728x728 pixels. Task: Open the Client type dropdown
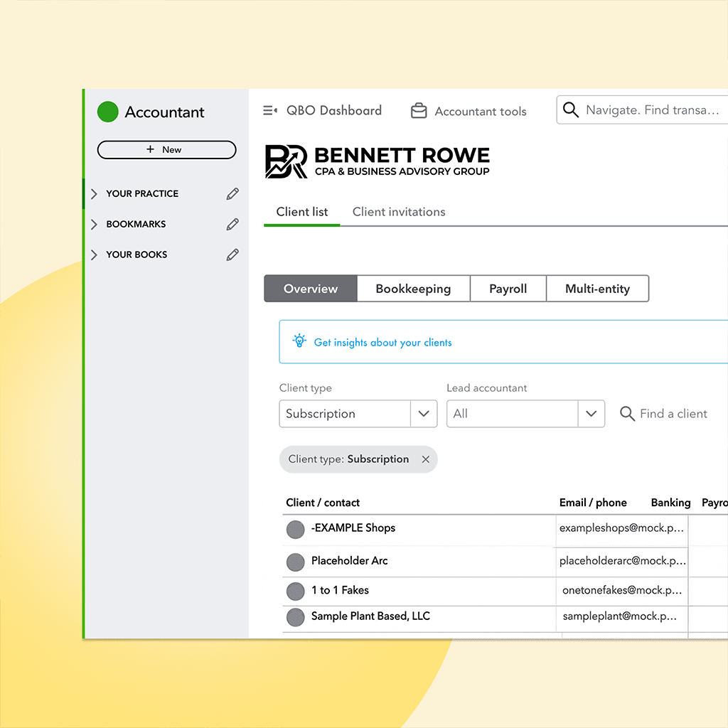[x=424, y=414]
